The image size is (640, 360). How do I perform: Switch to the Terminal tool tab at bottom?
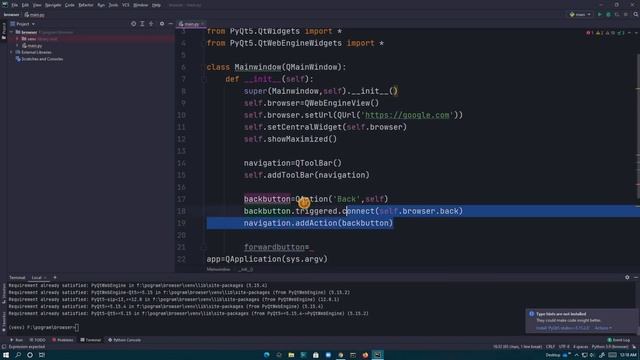pyautogui.click(x=91, y=340)
